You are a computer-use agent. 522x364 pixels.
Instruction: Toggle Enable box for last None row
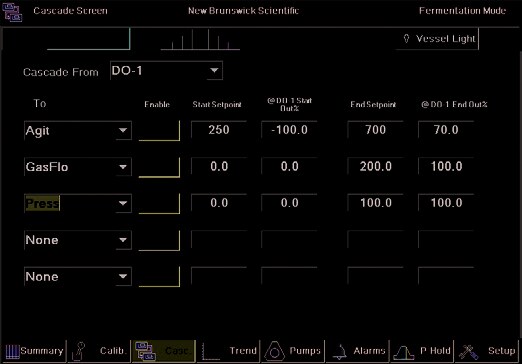[x=159, y=277]
